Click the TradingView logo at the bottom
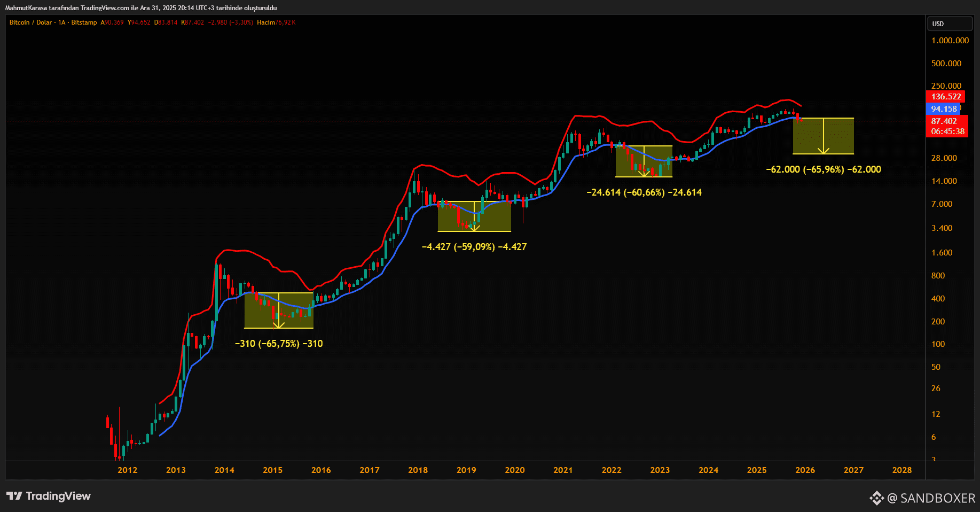Viewport: 980px width, 512px height. [49, 496]
